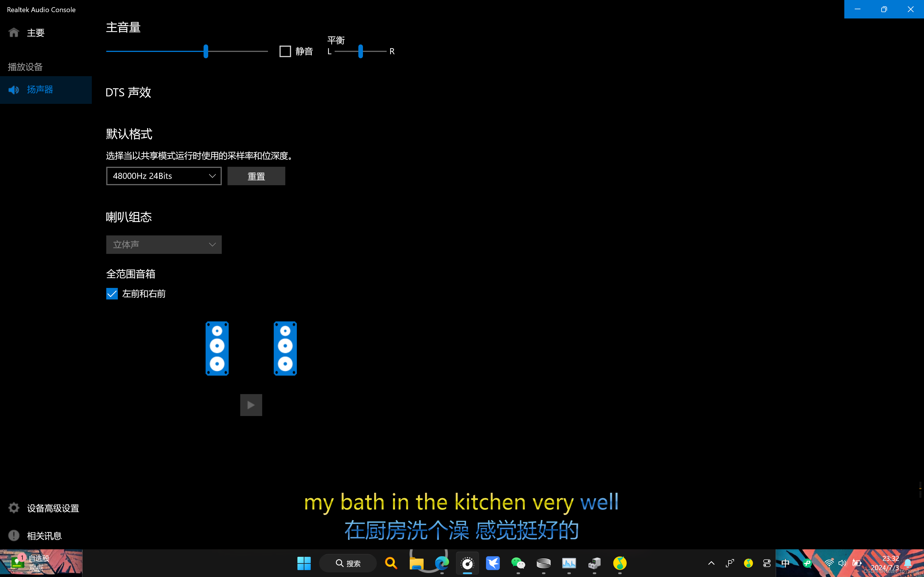Click the info icon beside 相关讯息
The height and width of the screenshot is (577, 924).
(14, 535)
